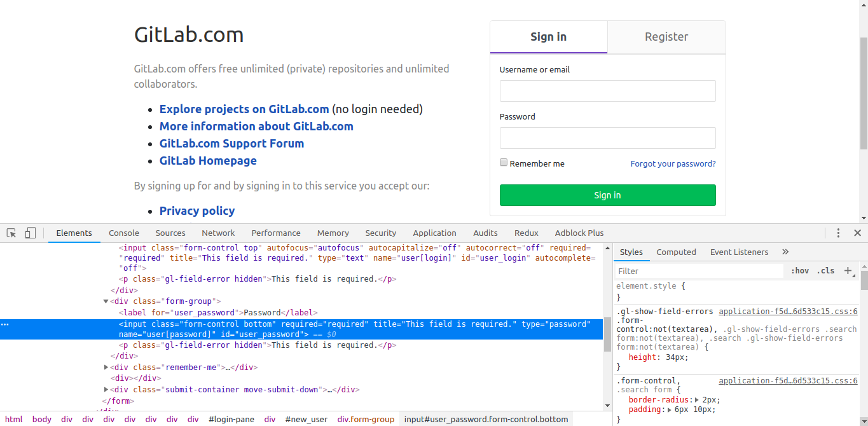Expand the submit-container move-submit-down div
Image resolution: width=868 pixels, height=426 pixels.
(106, 390)
